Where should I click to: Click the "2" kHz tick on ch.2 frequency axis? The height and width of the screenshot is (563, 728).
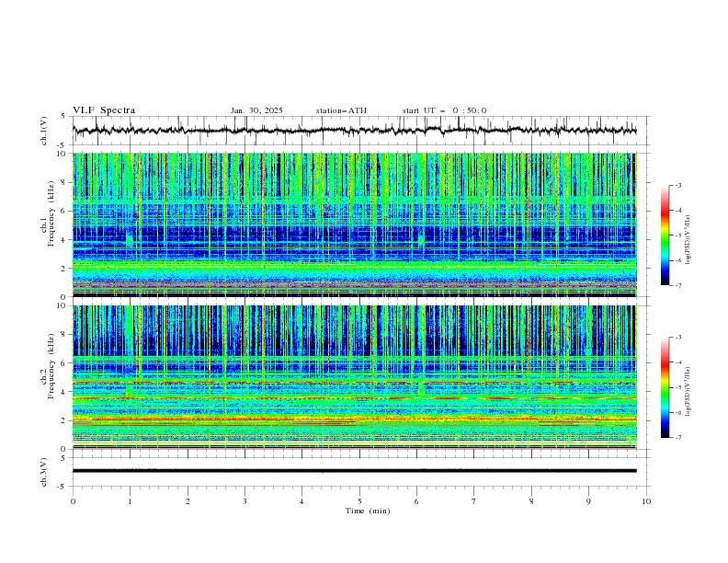point(65,420)
